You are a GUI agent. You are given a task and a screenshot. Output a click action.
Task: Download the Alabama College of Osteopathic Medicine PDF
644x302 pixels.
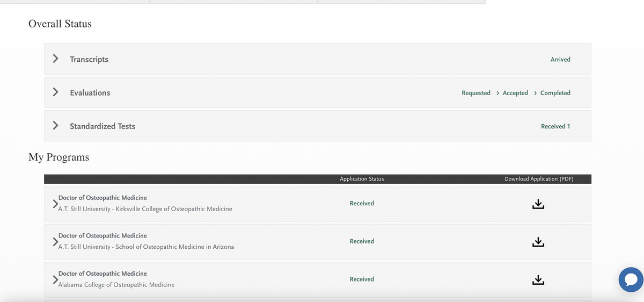tap(538, 279)
